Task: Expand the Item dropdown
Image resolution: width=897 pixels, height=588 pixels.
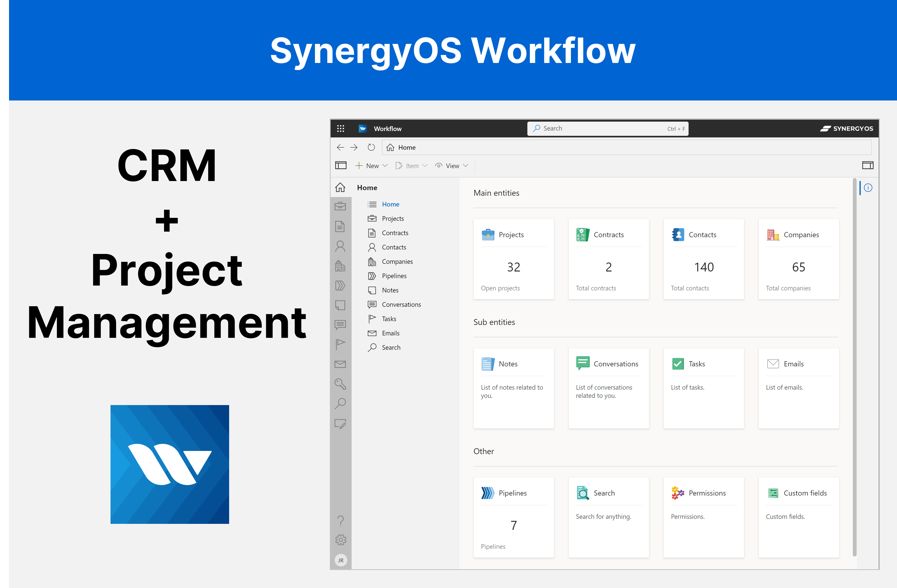Action: (x=411, y=166)
